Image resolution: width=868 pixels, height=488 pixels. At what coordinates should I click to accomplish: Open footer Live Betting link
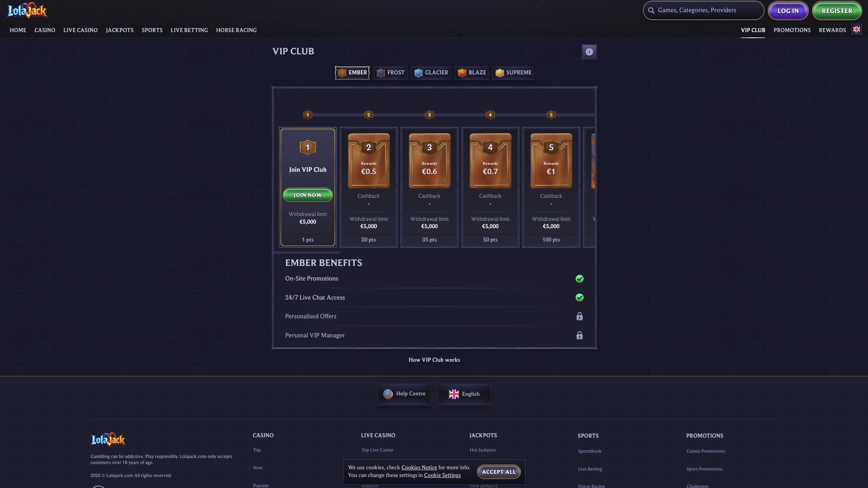pyautogui.click(x=590, y=469)
